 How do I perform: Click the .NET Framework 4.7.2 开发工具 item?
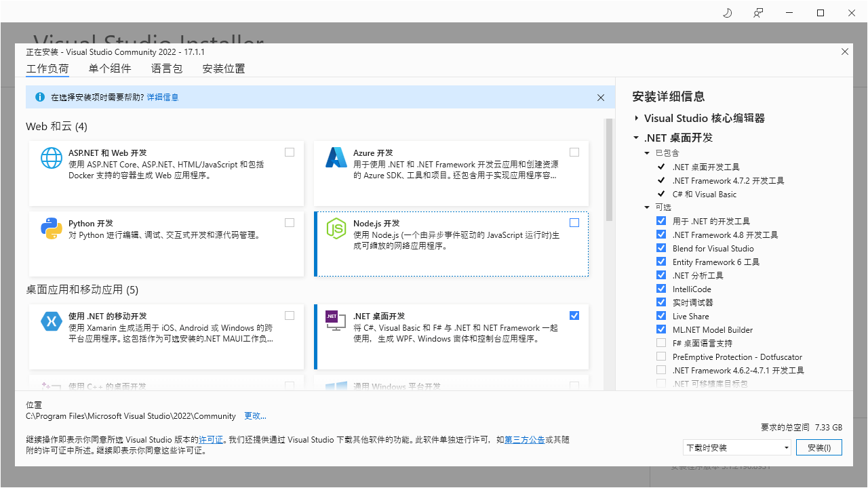tap(728, 180)
